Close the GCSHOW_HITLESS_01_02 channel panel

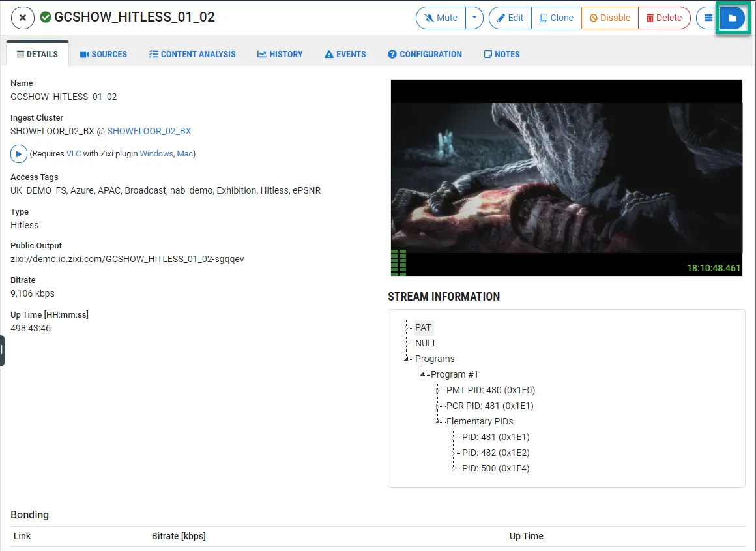point(23,18)
